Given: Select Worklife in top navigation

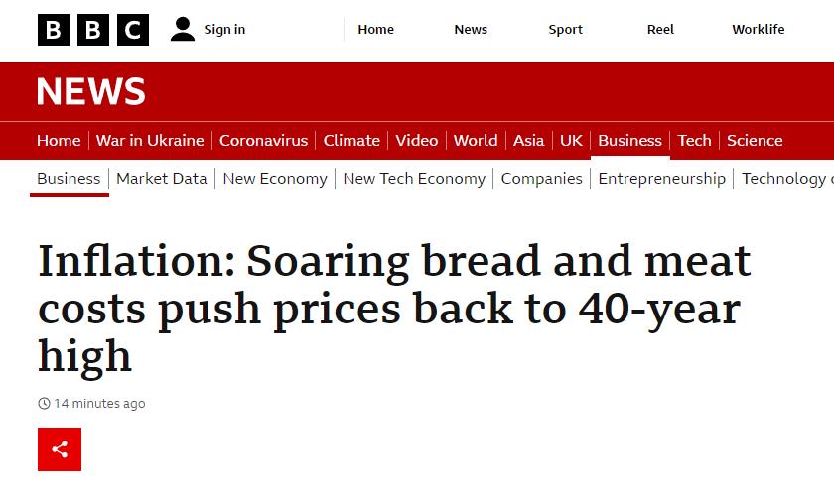Looking at the screenshot, I should 758,29.
